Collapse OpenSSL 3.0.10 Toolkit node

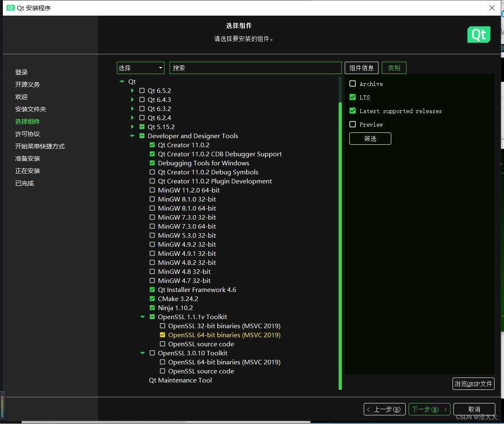(x=142, y=353)
